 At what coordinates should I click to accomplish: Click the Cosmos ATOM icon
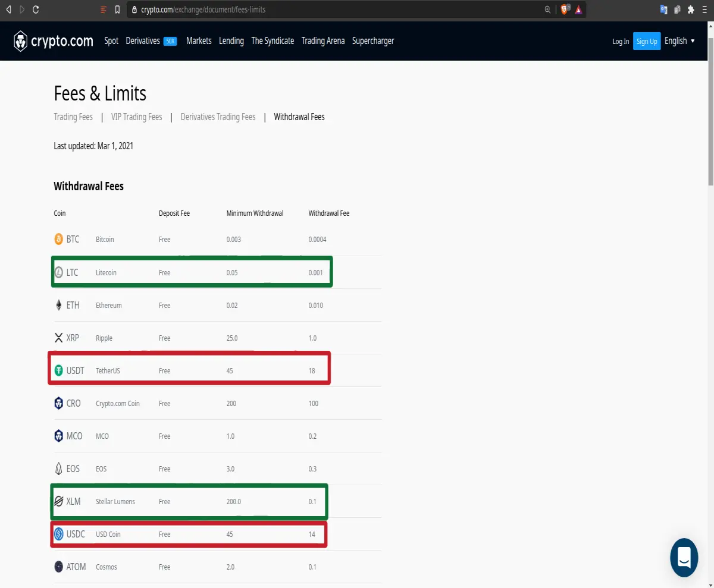coord(58,567)
